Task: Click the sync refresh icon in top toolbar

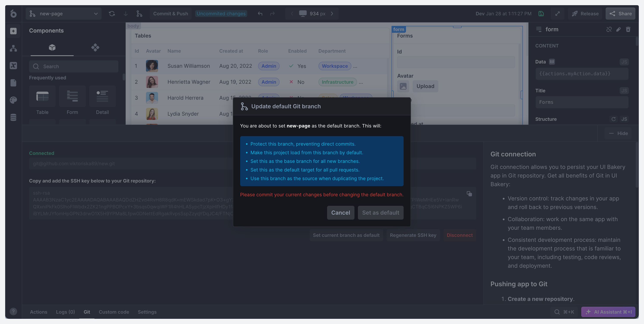Action: click(112, 14)
